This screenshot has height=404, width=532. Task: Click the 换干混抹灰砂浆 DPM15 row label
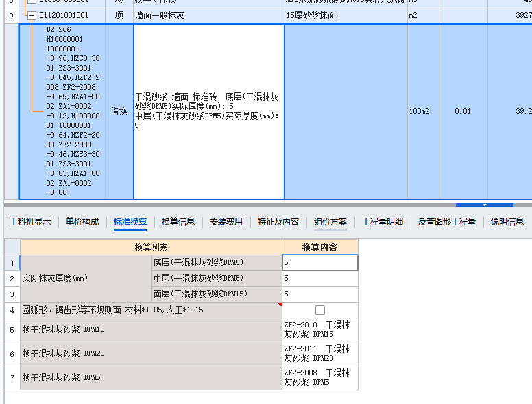(152, 330)
